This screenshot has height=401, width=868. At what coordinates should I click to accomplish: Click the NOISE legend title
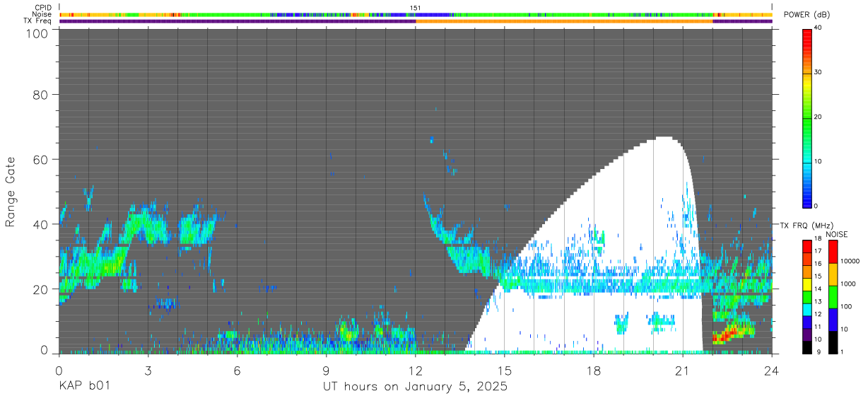(x=836, y=234)
